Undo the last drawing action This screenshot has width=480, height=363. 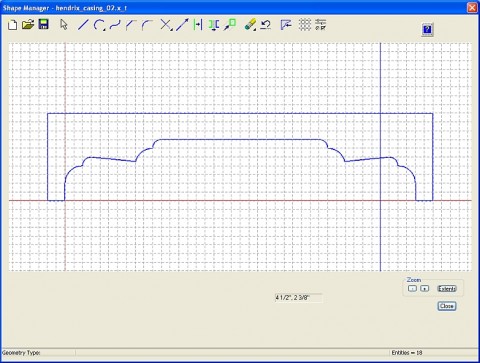click(266, 25)
